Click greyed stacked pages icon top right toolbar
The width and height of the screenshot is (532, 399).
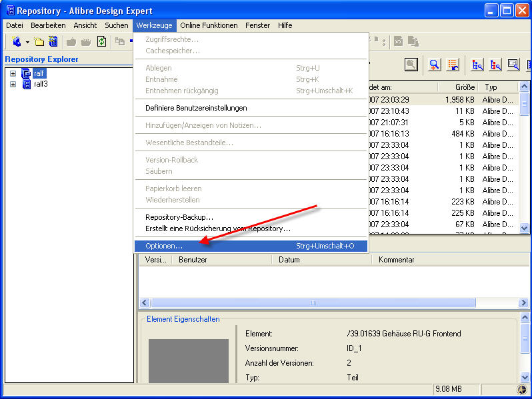(413, 41)
